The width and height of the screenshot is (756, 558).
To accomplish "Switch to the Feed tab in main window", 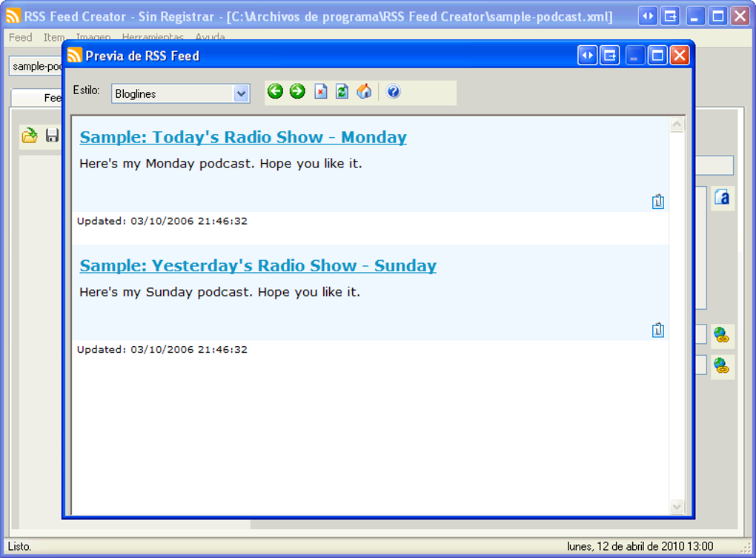I will click(x=38, y=98).
